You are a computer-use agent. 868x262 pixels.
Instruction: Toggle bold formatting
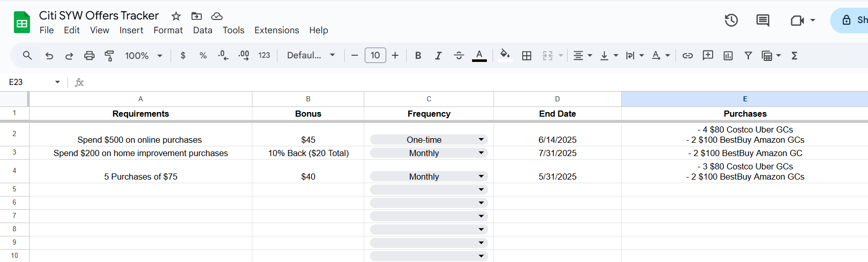pos(418,56)
